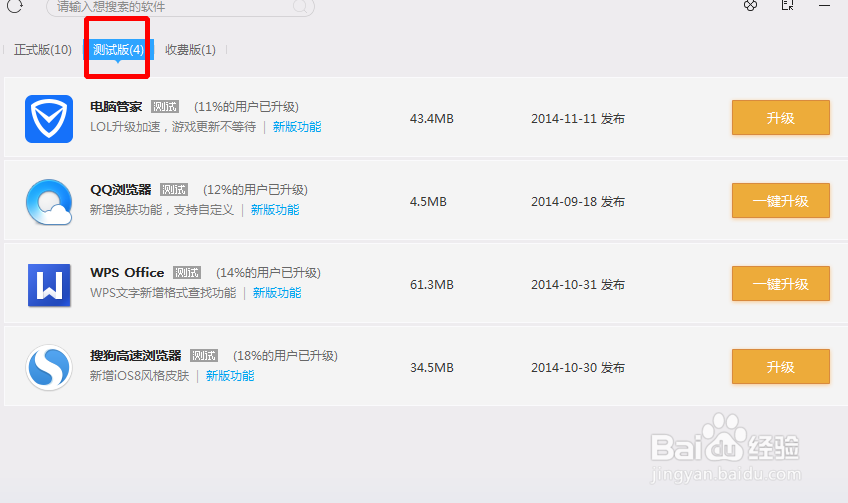Click the 电脑管家 software name
848x503 pixels.
click(116, 107)
